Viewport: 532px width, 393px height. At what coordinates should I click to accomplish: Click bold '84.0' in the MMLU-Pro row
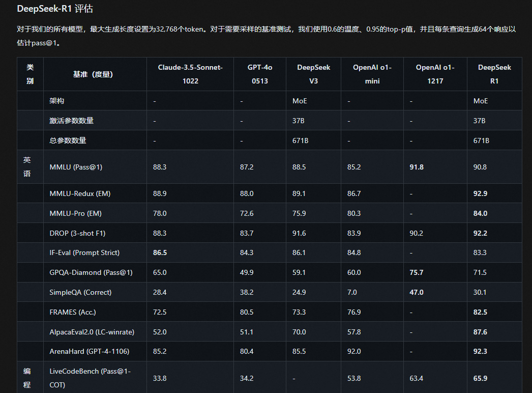click(x=480, y=213)
